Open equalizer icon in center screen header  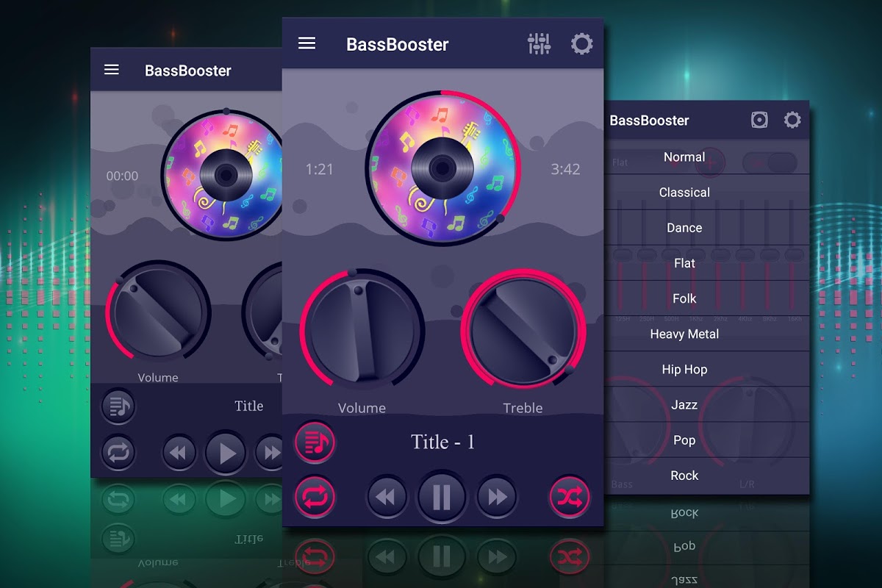539,44
